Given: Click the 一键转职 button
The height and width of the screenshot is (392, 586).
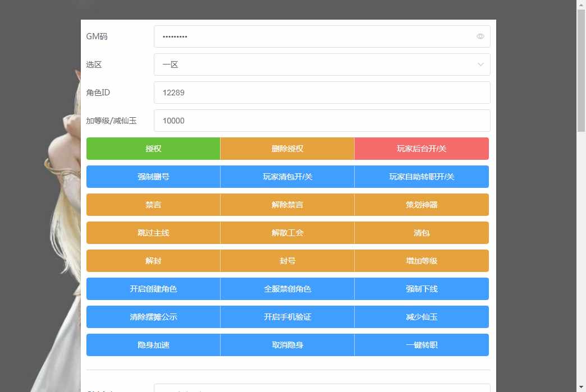Looking at the screenshot, I should pos(422,345).
